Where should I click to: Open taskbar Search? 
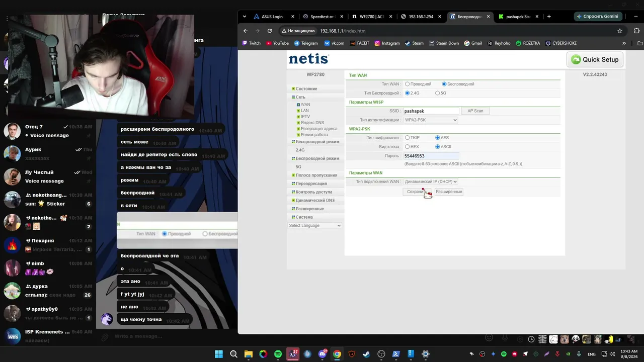point(234,354)
